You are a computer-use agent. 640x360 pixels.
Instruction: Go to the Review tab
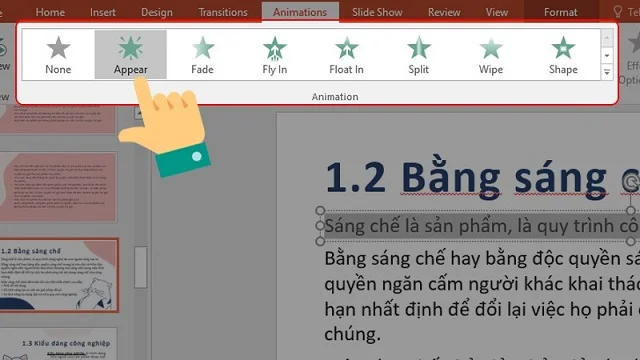pos(444,12)
